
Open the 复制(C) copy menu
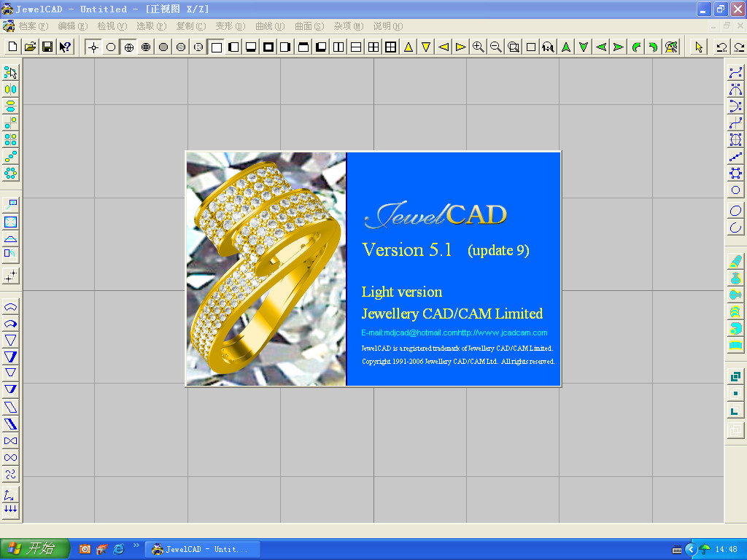coord(191,26)
